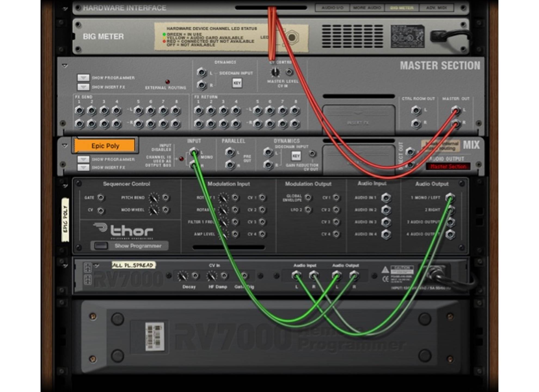Click FX Send 1 left jack
This screenshot has height=392, width=539.
click(x=79, y=111)
